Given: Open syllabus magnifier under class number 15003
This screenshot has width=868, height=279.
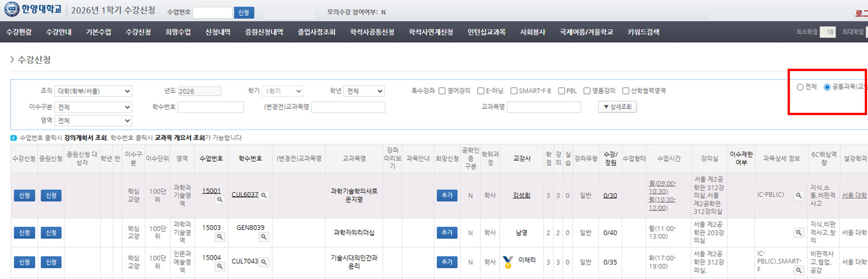Looking at the screenshot, I should [x=220, y=237].
